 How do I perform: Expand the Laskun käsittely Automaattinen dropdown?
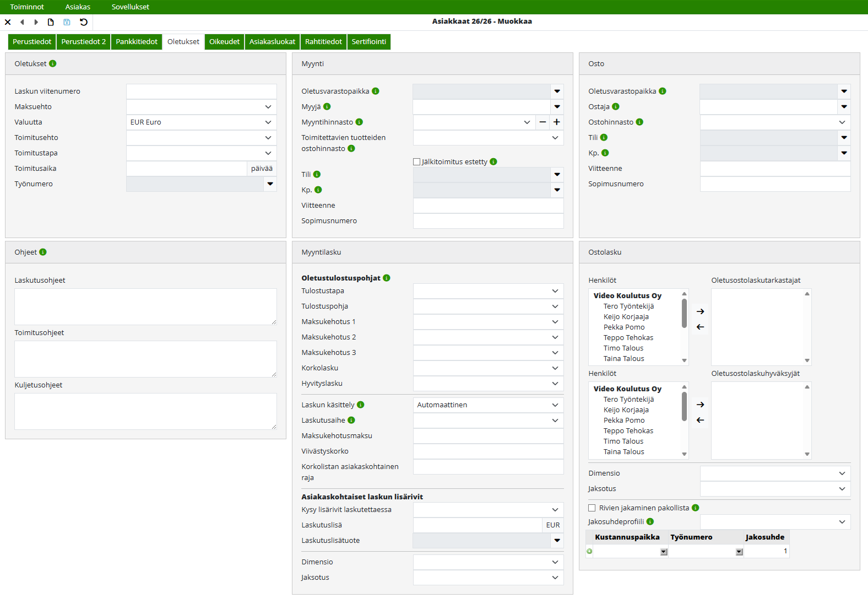(488, 405)
